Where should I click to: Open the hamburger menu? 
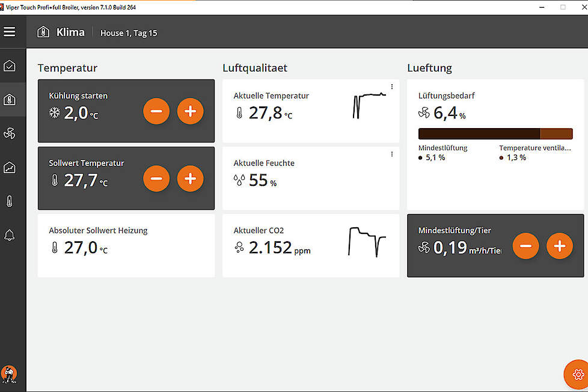click(10, 32)
